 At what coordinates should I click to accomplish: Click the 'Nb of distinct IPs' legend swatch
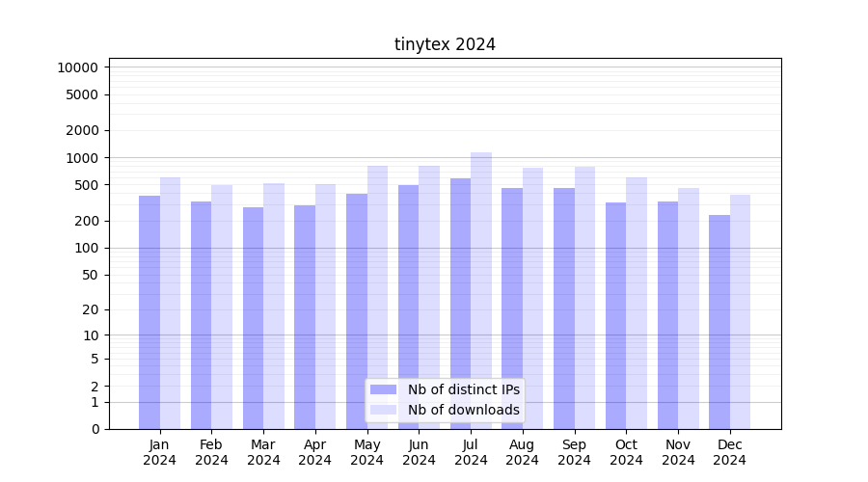pyautogui.click(x=383, y=389)
